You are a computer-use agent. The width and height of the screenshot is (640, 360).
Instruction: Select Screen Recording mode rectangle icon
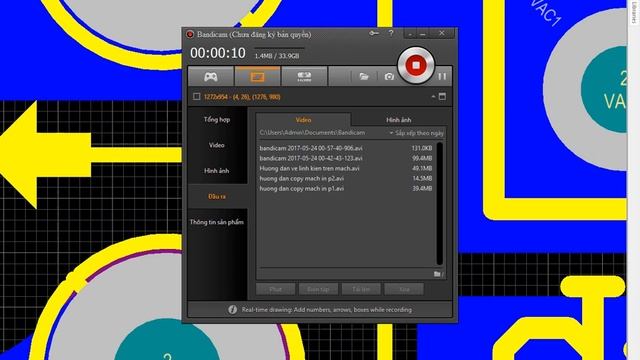click(257, 77)
